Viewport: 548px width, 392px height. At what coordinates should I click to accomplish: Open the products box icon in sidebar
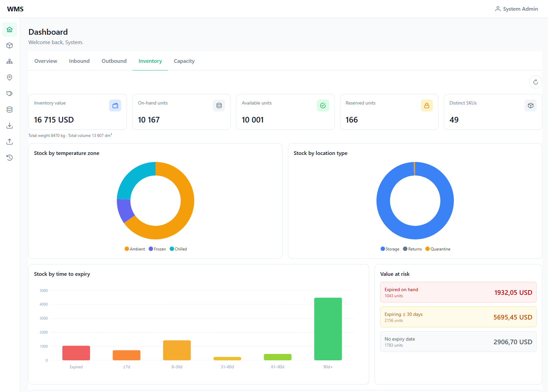coord(10,45)
